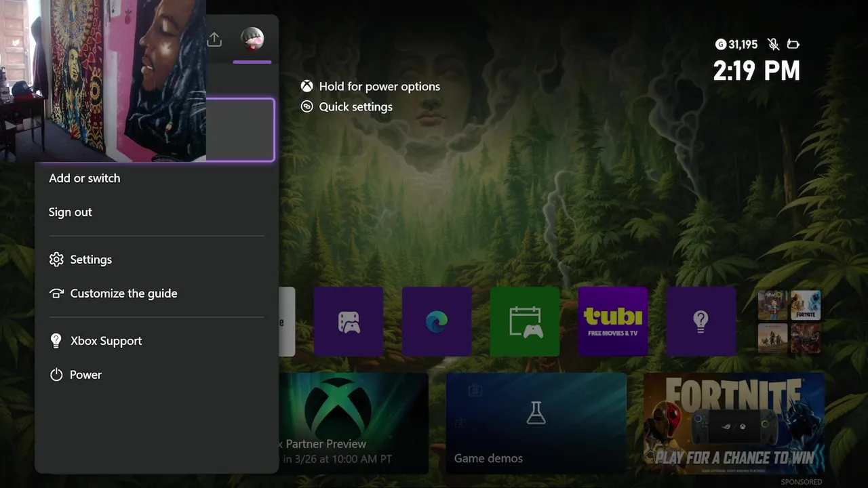Click the view button icon beside Quick settings
The image size is (868, 488).
(x=307, y=107)
